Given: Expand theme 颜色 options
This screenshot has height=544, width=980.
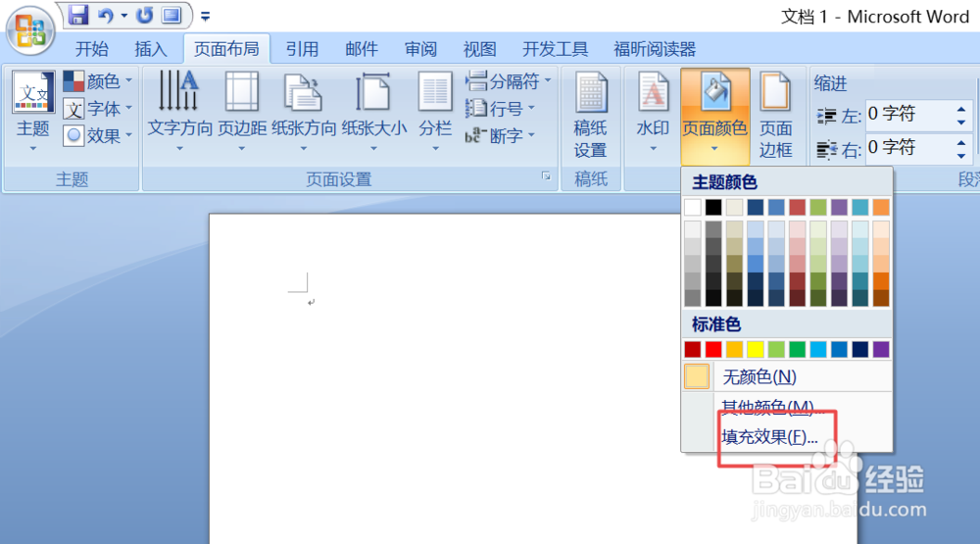Looking at the screenshot, I should pos(98,81).
